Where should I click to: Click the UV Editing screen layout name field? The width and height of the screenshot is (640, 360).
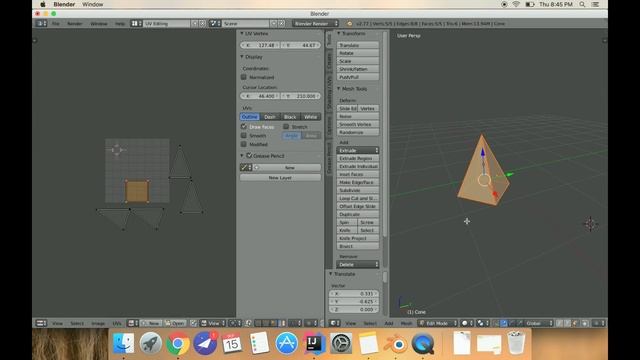pyautogui.click(x=167, y=24)
